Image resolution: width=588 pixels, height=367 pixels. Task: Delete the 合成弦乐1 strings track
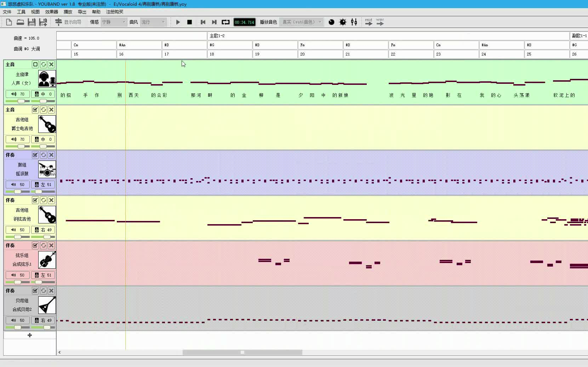coord(51,245)
